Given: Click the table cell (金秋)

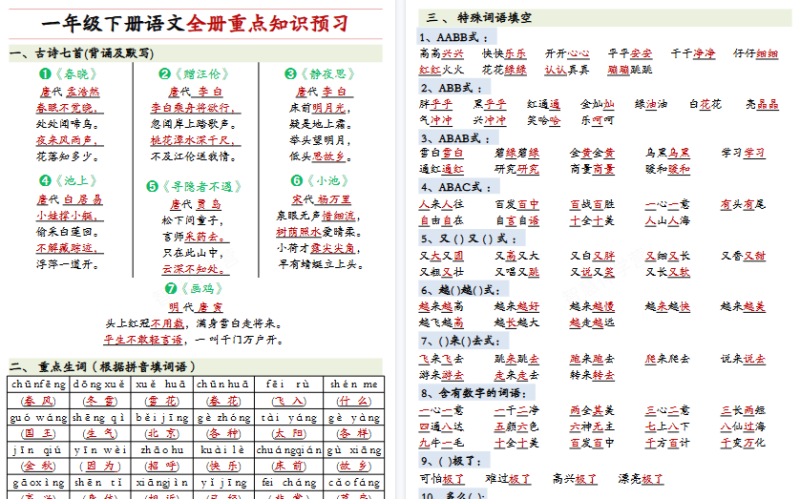Looking at the screenshot, I should coord(38,466).
